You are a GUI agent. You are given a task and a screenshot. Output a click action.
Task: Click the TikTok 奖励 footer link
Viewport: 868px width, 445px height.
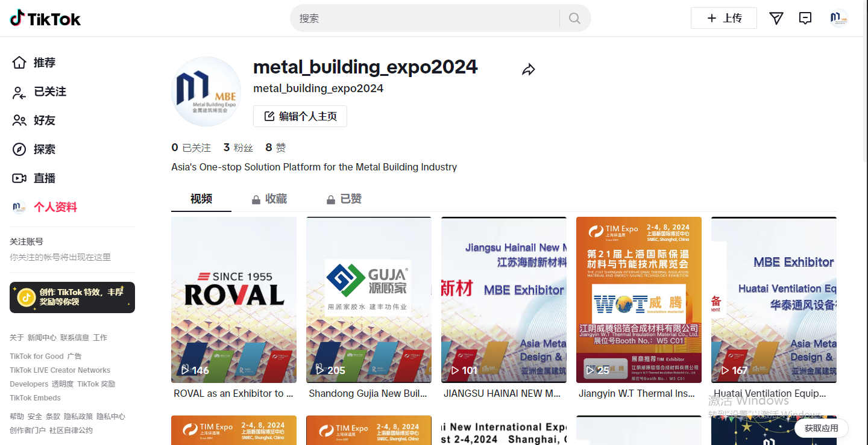click(96, 384)
